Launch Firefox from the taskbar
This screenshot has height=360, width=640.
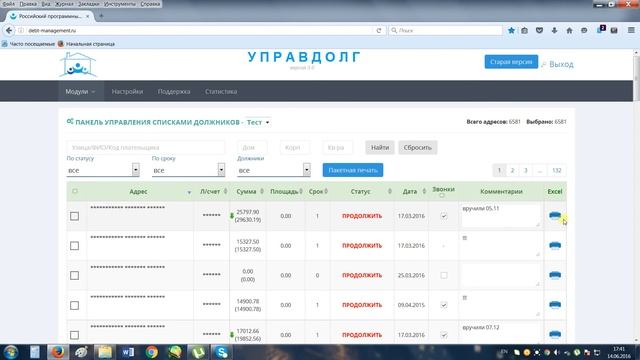click(x=57, y=352)
